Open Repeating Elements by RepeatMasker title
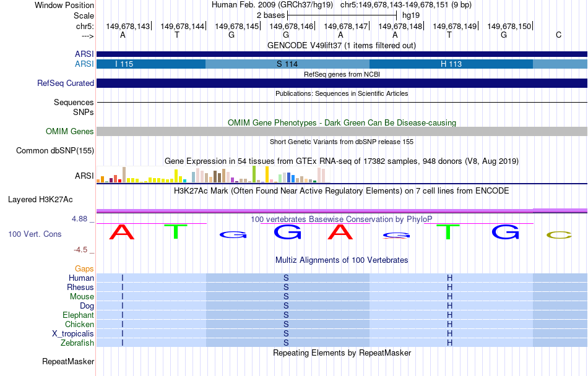Screen dimensions: 588x376 [342, 352]
